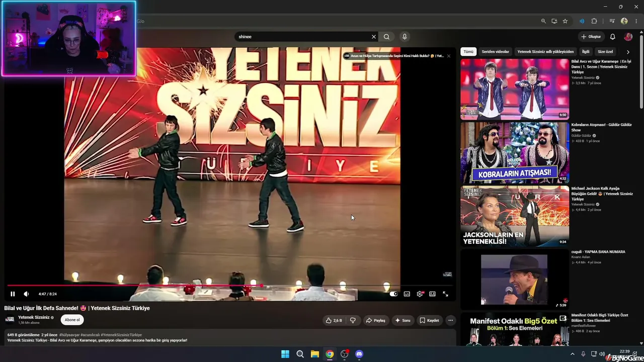Open the Oluştur create button
The image size is (644, 362).
tap(591, 37)
